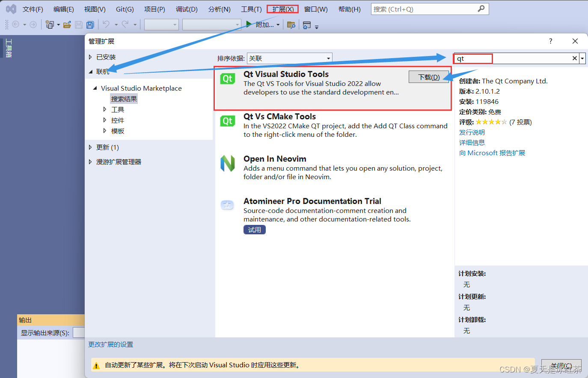588x378 pixels.
Task: Open change extension settings link
Action: point(111,344)
